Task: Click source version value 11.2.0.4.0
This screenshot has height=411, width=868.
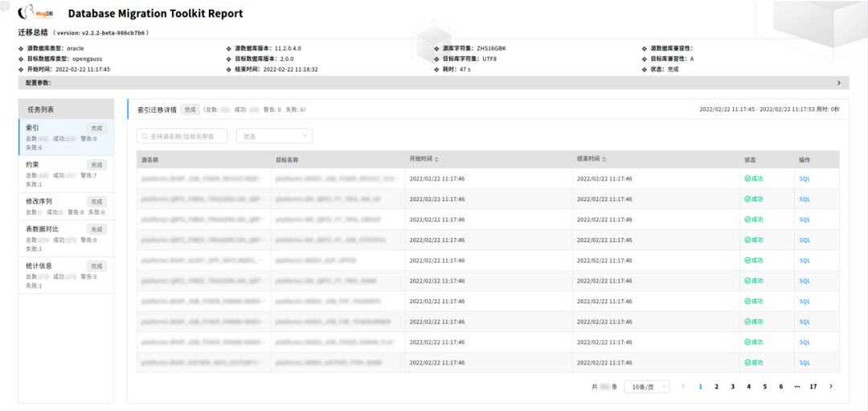Action: [288, 48]
